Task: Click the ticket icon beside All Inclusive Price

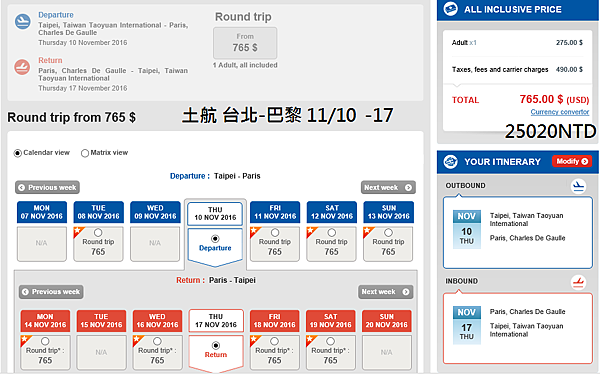Action: tap(451, 9)
